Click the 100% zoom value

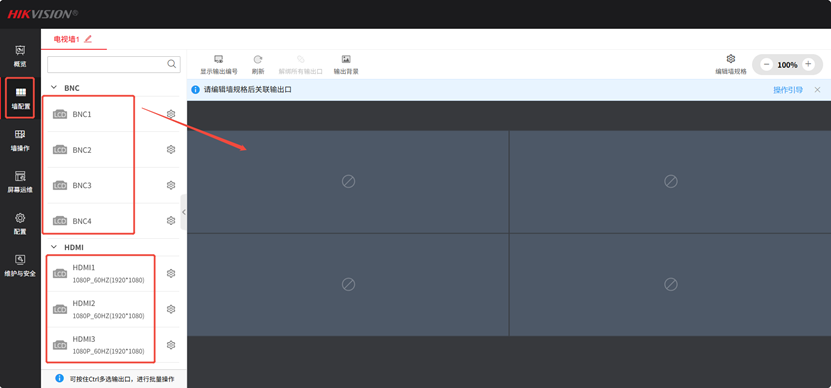click(x=787, y=65)
